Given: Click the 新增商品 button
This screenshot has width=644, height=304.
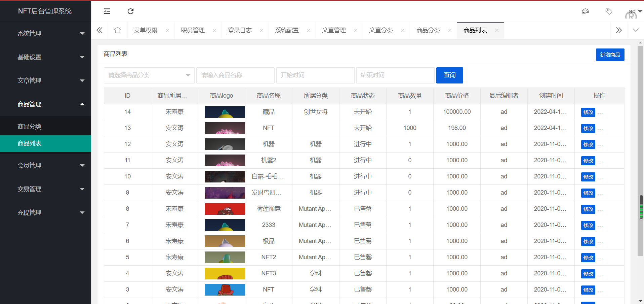Looking at the screenshot, I should click(x=610, y=55).
